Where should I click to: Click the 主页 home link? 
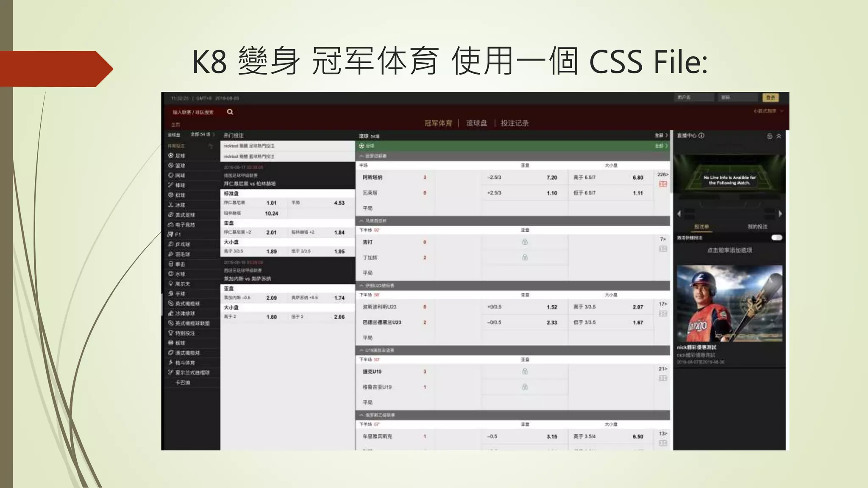[x=175, y=125]
